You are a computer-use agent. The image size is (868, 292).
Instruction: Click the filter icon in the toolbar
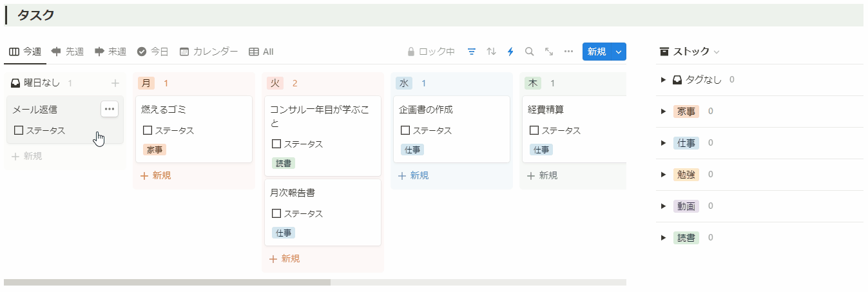point(472,52)
